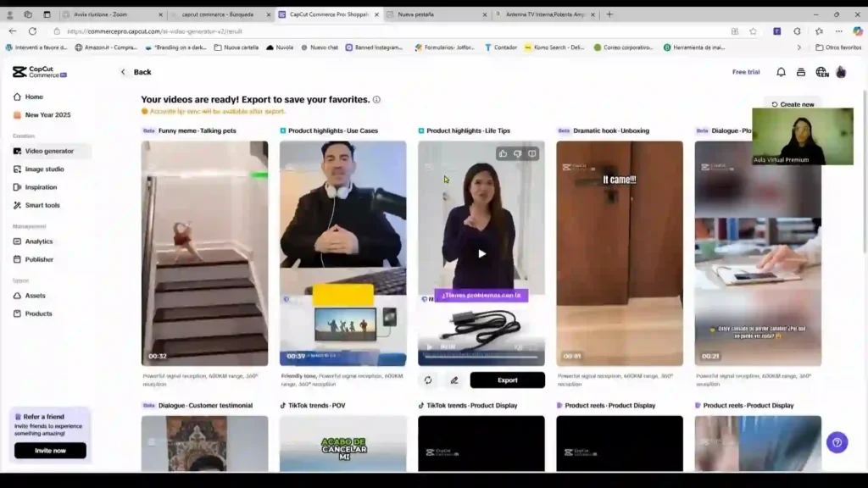
Task: Open the Analytics section
Action: [39, 241]
